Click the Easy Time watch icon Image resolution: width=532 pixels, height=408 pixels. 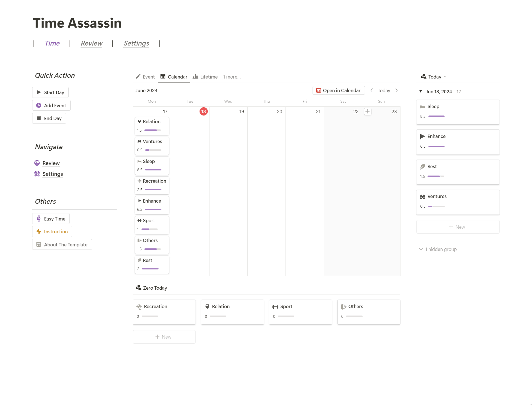tap(39, 219)
